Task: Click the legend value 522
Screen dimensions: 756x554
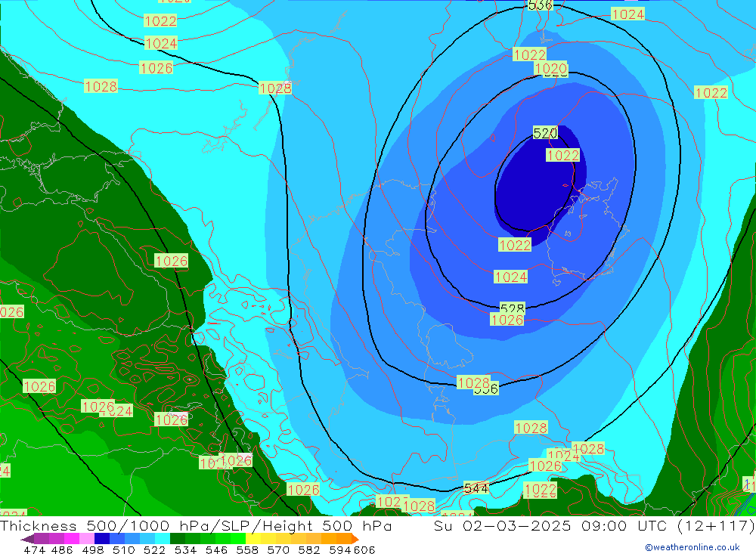Action: pos(154,549)
